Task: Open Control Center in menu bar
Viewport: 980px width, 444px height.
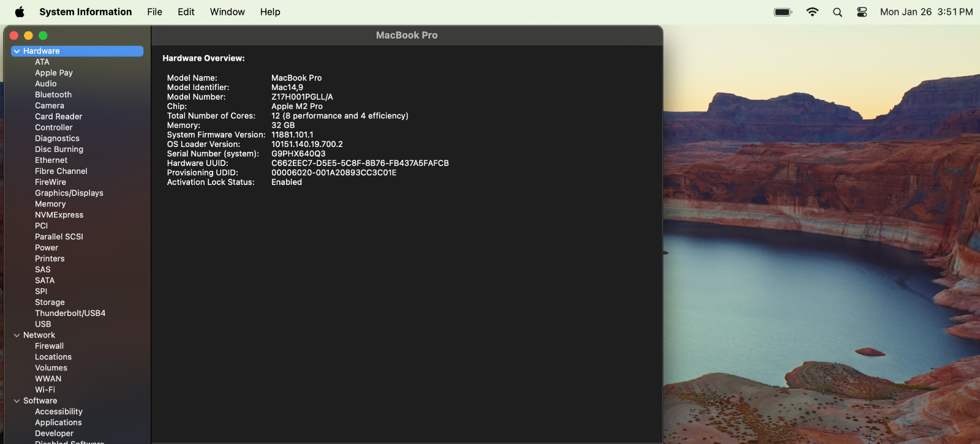Action: pos(862,12)
